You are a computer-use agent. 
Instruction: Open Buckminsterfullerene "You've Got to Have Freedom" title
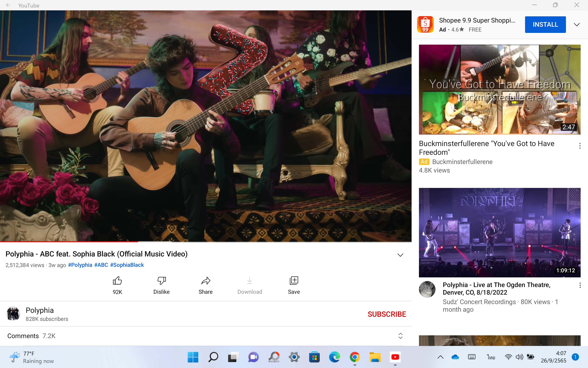pyautogui.click(x=486, y=148)
